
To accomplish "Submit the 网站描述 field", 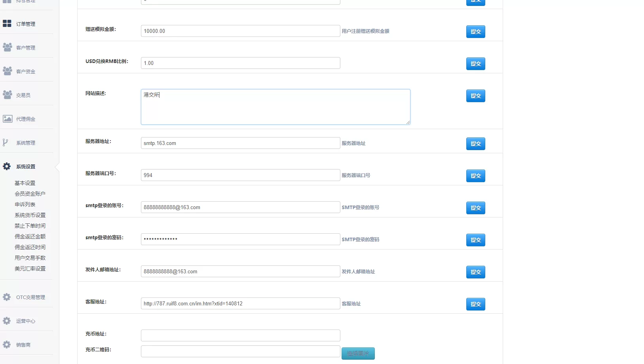I will (475, 96).
